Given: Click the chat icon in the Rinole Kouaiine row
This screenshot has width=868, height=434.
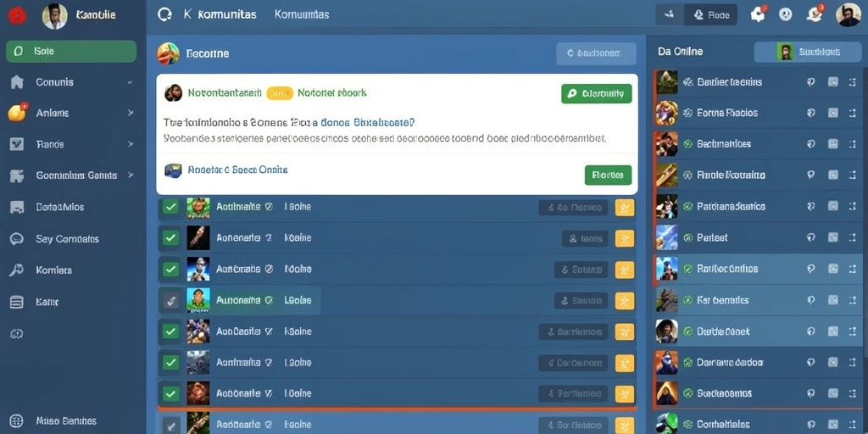Looking at the screenshot, I should tap(811, 175).
